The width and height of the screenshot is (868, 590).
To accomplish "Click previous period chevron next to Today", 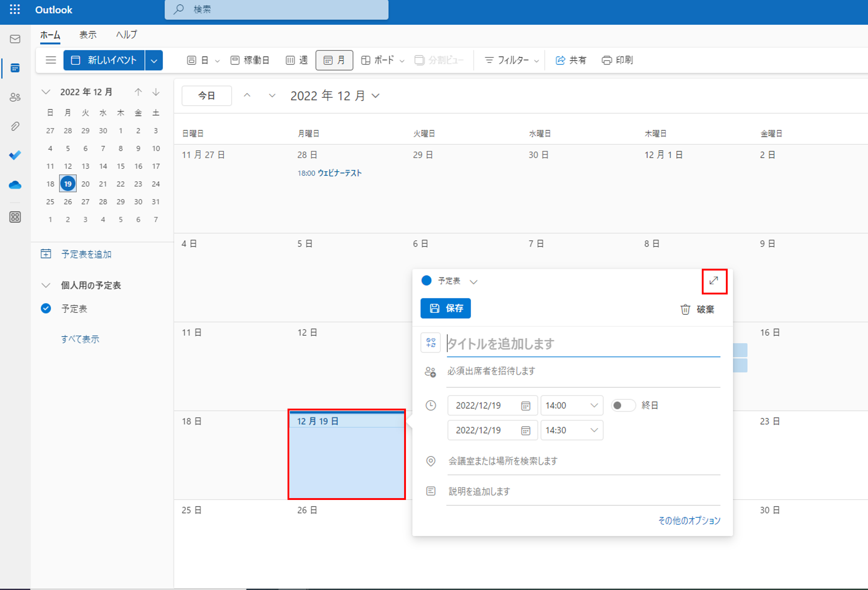I will tap(247, 96).
